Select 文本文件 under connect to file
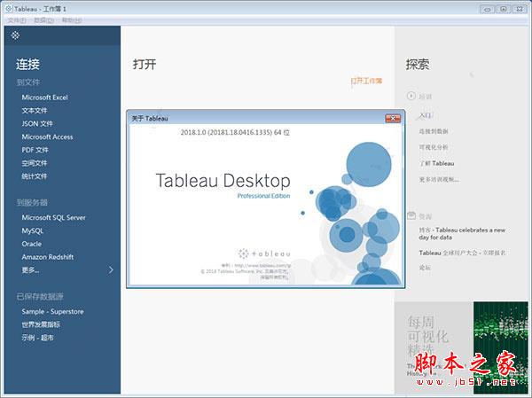Viewport: 532px width, 398px height. [x=35, y=111]
